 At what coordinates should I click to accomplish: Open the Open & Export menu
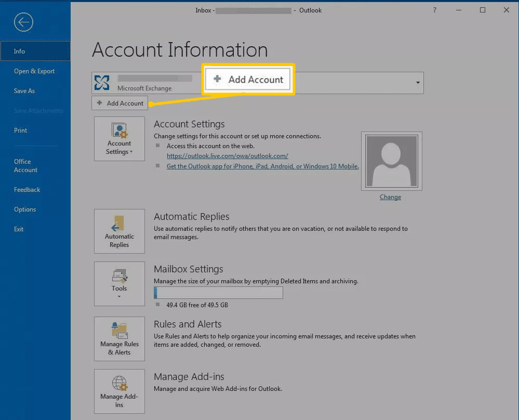pyautogui.click(x=34, y=71)
